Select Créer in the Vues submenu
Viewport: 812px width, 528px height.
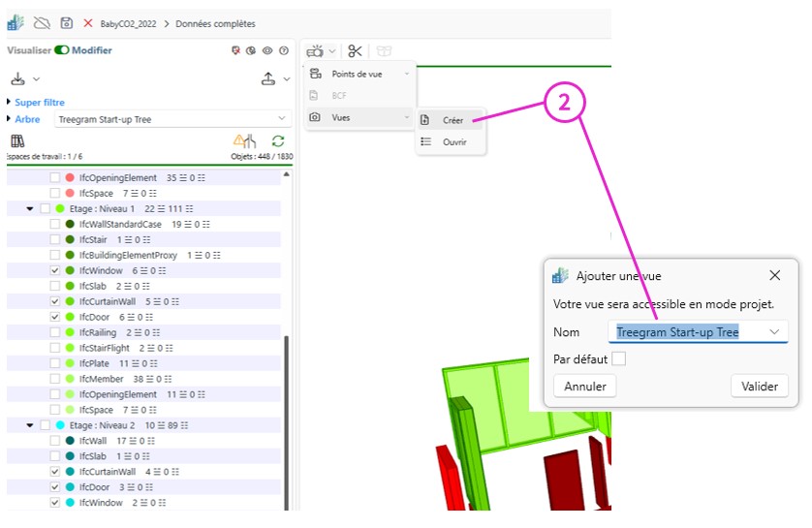tap(452, 120)
